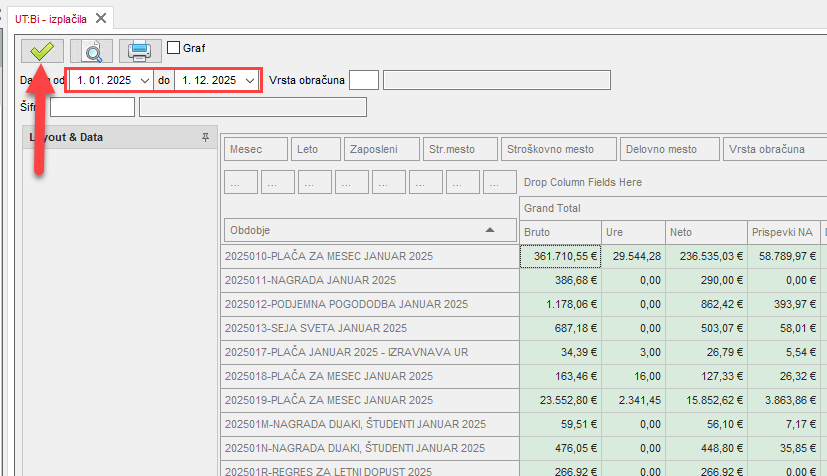
Task: Focus the Šifra code input box
Action: 92,107
